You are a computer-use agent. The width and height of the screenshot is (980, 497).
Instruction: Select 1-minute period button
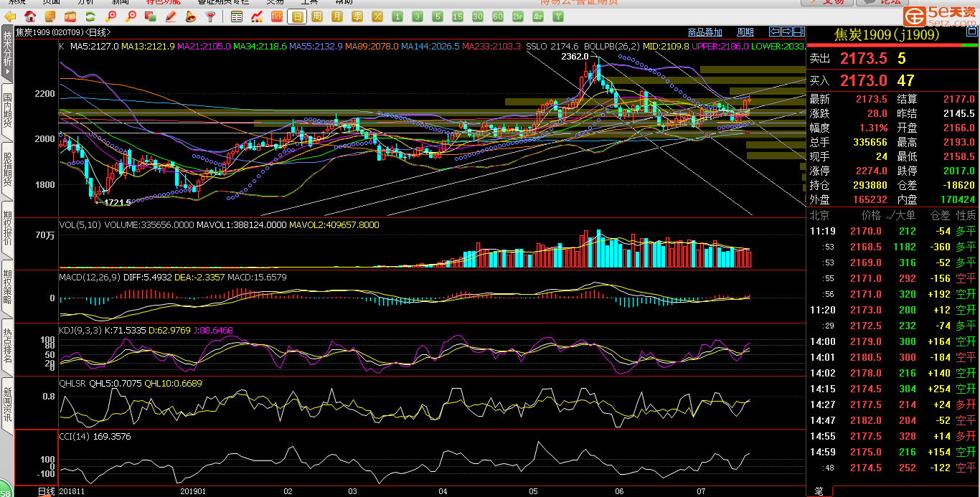(x=397, y=16)
